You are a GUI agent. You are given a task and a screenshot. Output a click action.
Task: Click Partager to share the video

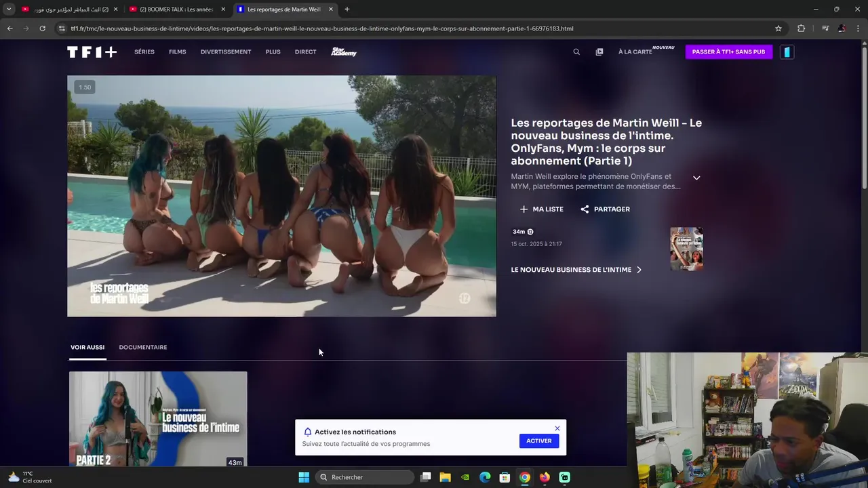pyautogui.click(x=606, y=209)
